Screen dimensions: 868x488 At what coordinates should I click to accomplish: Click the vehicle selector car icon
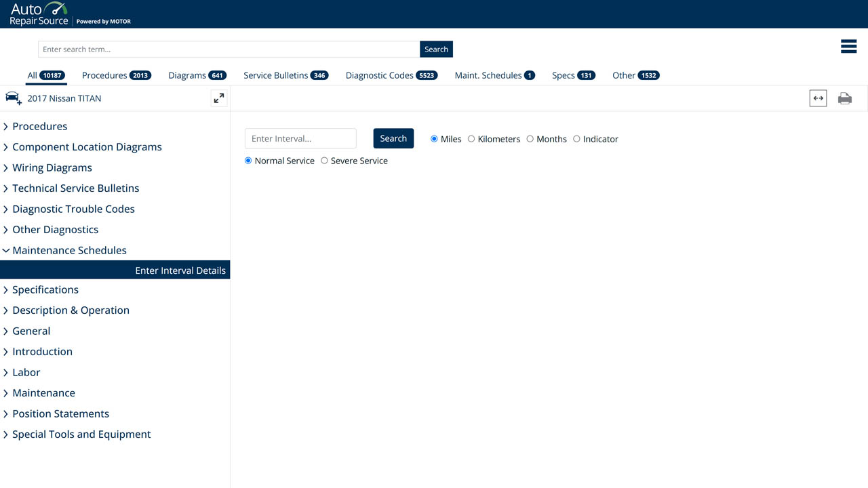click(14, 98)
